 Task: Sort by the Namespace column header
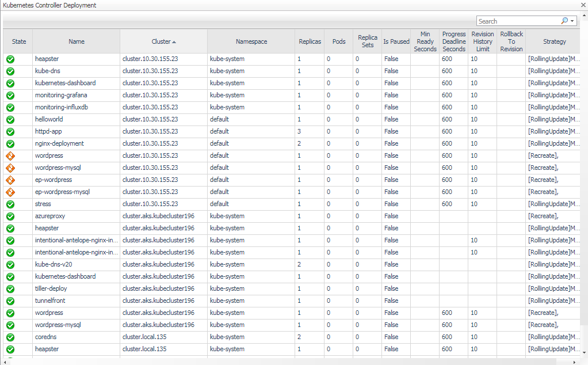click(251, 41)
